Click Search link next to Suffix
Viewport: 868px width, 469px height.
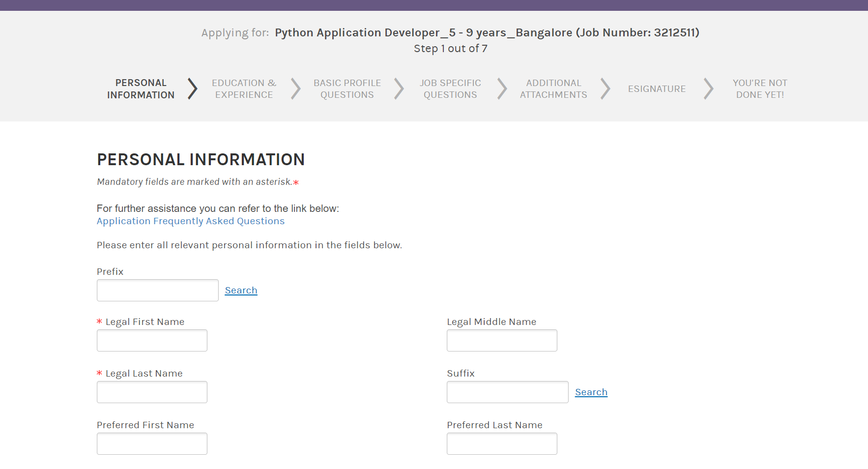(x=591, y=392)
